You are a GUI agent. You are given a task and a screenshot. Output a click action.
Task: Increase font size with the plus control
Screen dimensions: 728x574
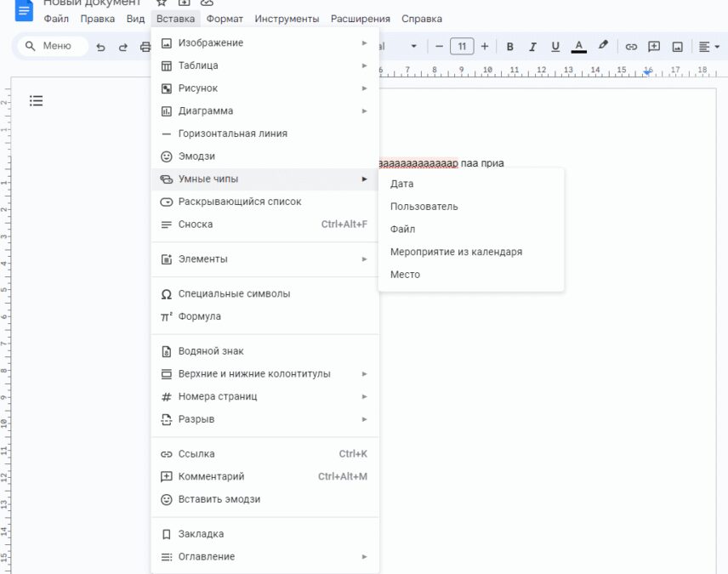click(484, 46)
